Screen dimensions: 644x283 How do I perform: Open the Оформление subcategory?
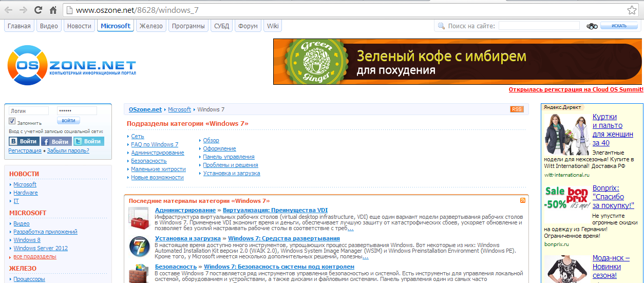tap(220, 148)
